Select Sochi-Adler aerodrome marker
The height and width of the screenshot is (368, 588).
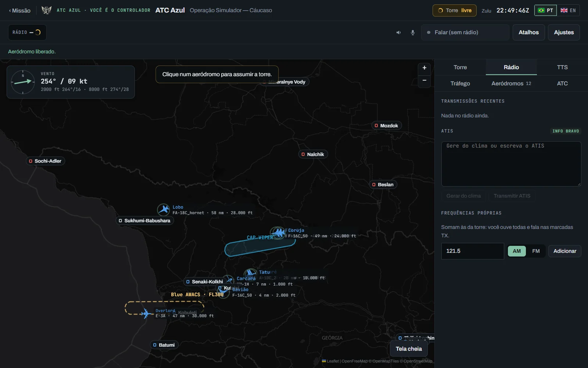click(x=46, y=161)
